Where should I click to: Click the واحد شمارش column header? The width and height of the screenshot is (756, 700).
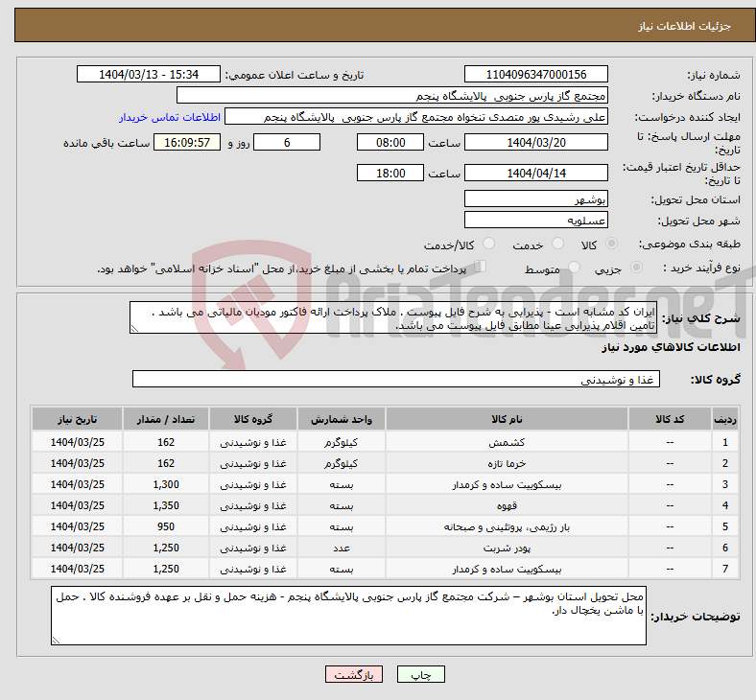(x=342, y=419)
